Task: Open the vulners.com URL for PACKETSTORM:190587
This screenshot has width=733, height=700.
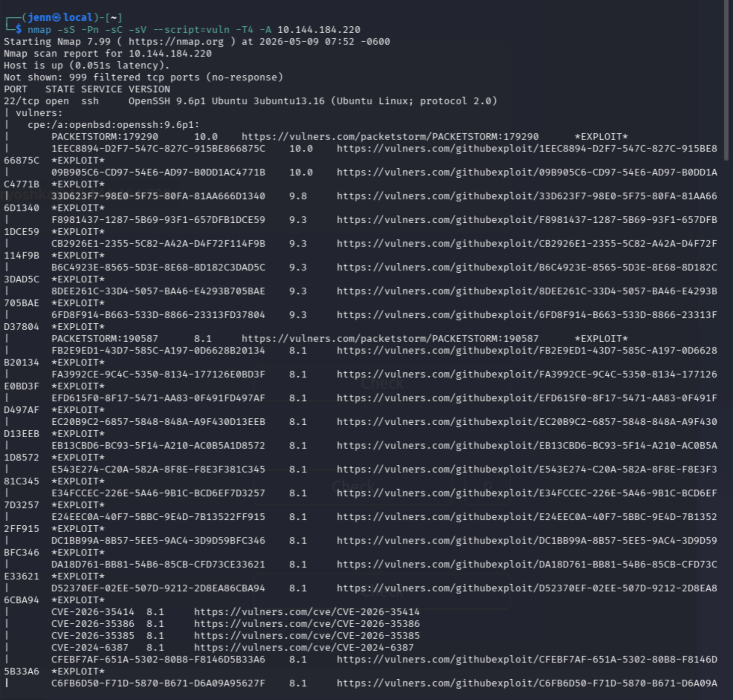Action: pos(390,339)
